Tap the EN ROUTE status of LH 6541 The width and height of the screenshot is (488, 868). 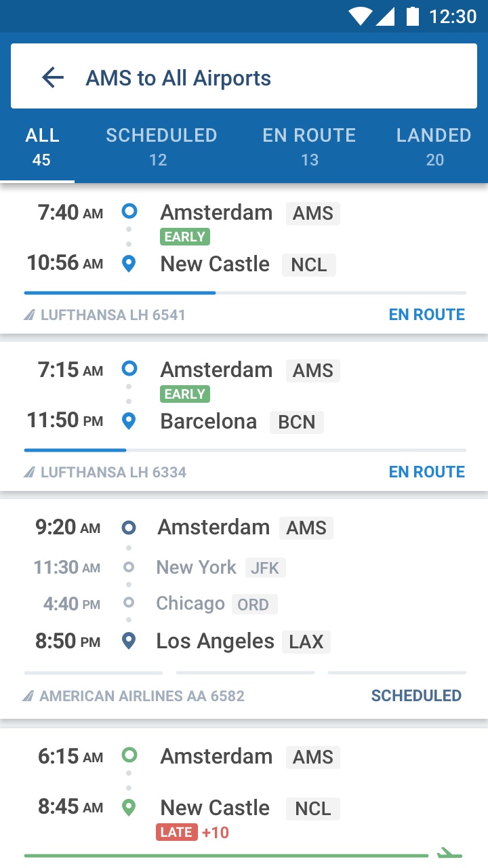(426, 315)
